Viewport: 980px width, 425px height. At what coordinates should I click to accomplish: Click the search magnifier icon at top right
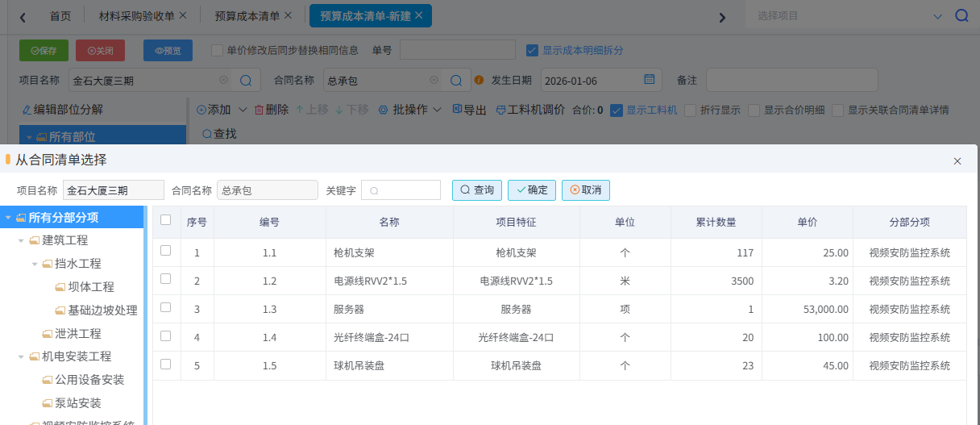[x=961, y=16]
